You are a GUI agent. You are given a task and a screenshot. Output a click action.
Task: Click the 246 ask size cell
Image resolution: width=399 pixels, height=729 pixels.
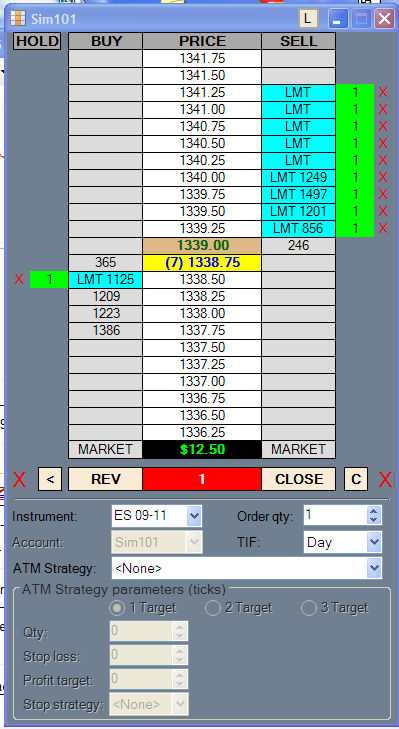299,245
